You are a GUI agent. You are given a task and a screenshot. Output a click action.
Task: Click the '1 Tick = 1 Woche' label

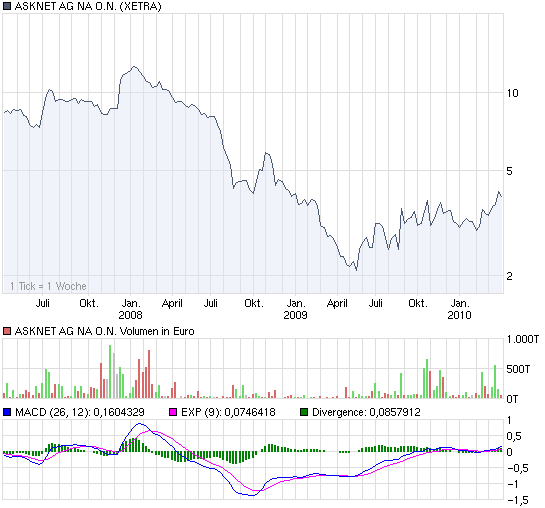(x=48, y=286)
